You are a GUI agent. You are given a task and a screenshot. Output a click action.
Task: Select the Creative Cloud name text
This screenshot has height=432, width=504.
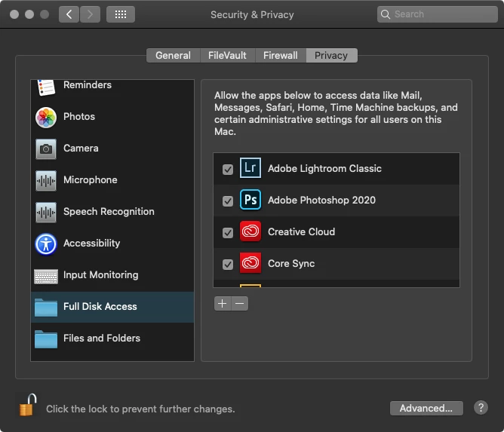pos(302,231)
